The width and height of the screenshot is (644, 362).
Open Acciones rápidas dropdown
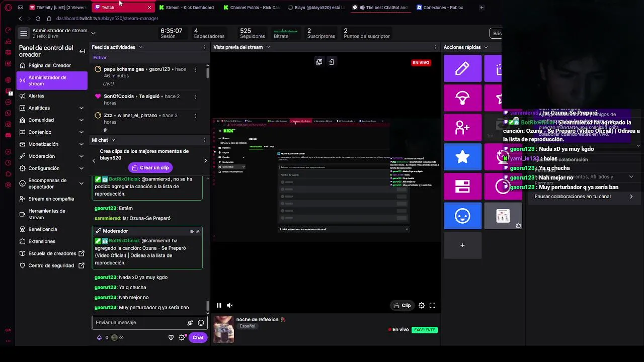click(x=486, y=47)
